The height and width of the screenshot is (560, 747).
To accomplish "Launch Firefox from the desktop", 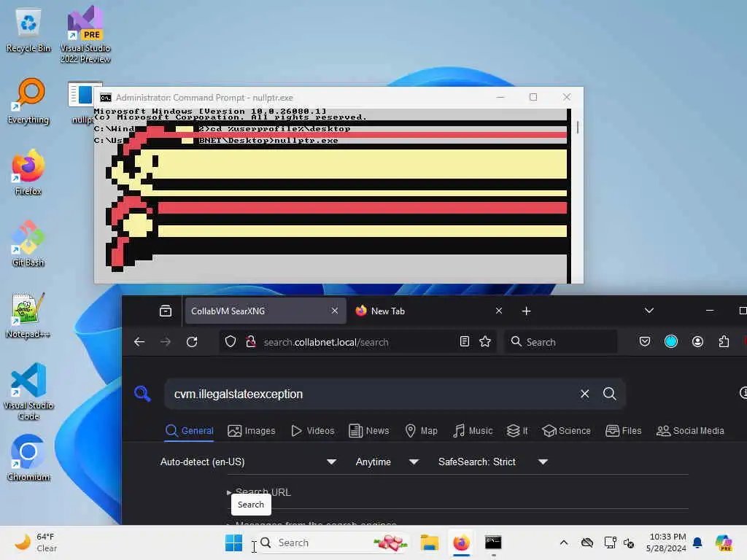I will tap(28, 172).
